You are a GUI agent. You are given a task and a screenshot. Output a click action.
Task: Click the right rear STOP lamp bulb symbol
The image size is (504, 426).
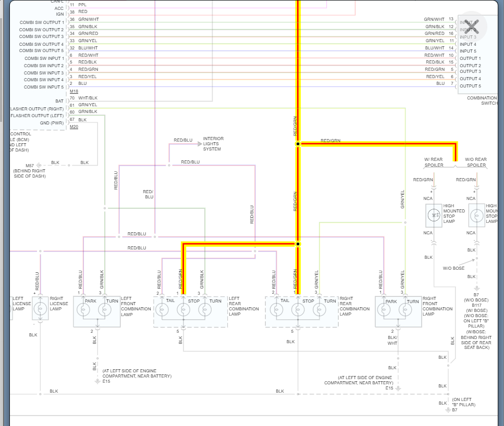click(x=298, y=310)
